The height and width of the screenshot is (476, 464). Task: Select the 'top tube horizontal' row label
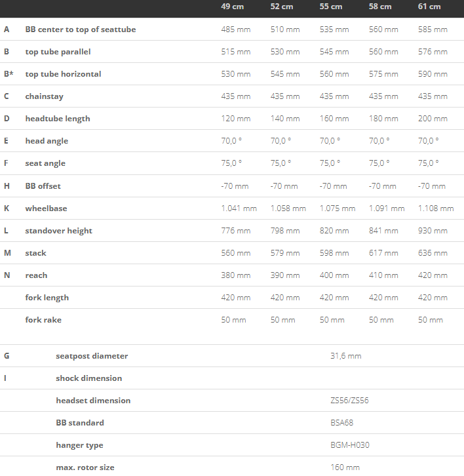point(63,74)
